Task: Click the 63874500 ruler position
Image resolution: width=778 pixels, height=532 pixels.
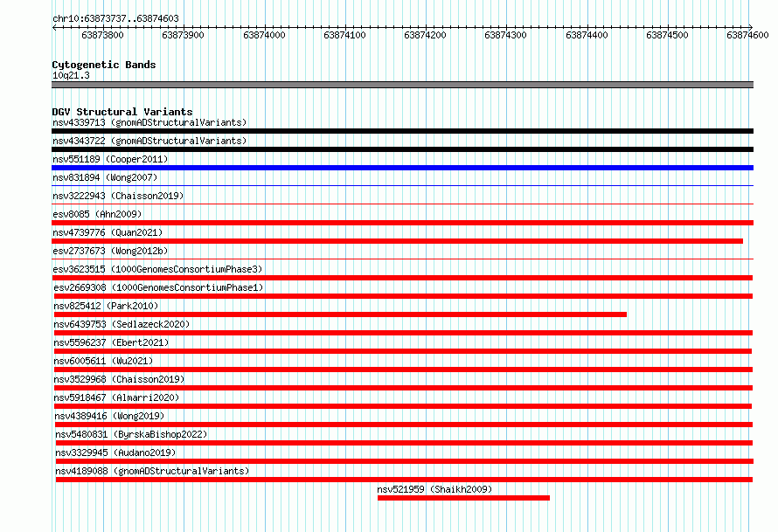Action: [x=667, y=35]
